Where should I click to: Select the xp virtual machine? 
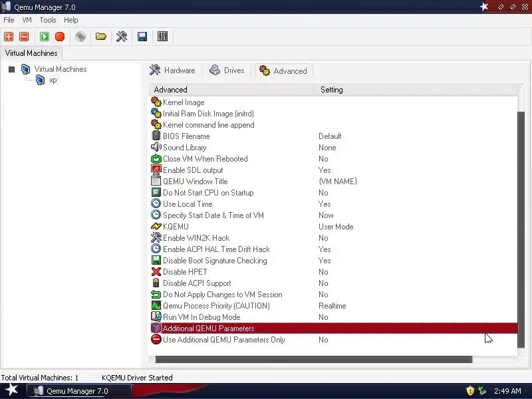(53, 80)
